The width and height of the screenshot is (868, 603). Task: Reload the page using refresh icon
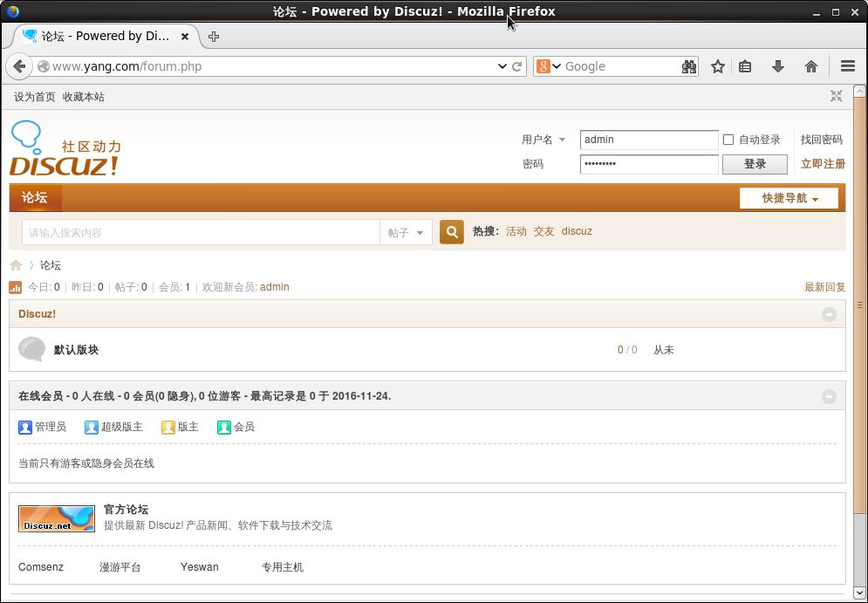517,66
